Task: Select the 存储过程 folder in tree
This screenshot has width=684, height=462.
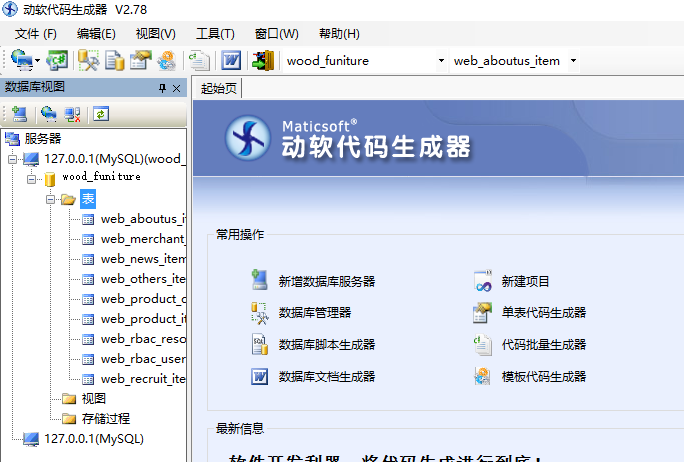Action: (106, 418)
